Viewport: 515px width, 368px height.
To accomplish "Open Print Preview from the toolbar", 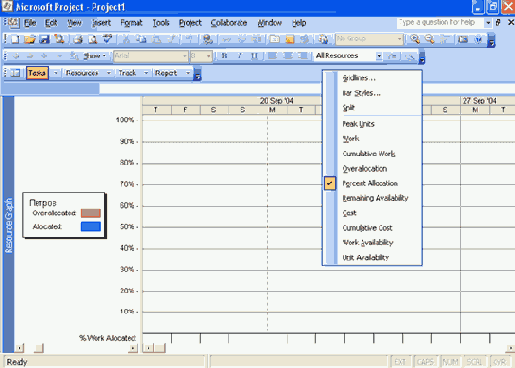I will [93, 39].
